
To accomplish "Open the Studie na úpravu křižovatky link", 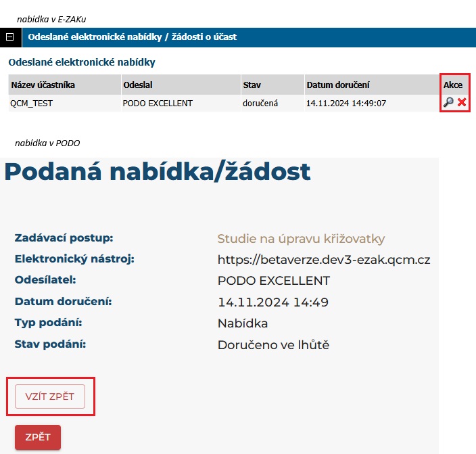I will pos(301,239).
